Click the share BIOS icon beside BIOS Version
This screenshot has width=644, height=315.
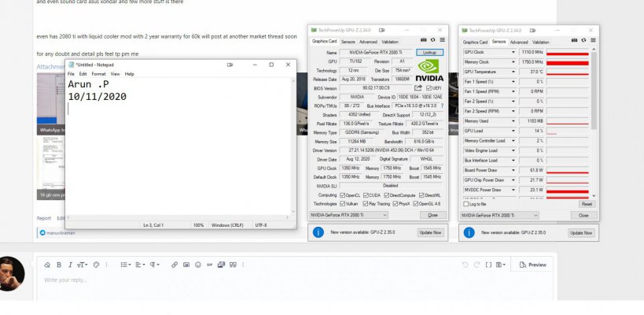(418, 87)
